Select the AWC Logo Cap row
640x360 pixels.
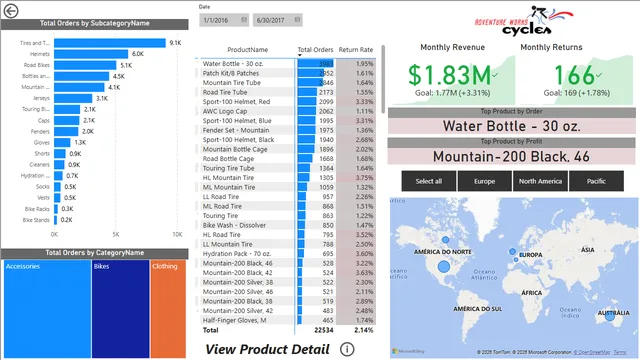[x=288, y=111]
